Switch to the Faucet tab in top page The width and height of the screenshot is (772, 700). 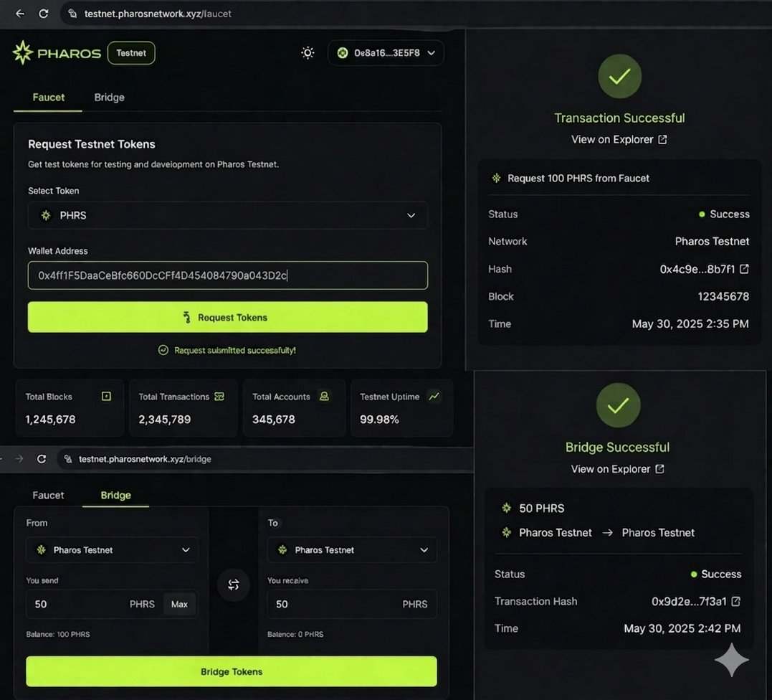coord(48,97)
